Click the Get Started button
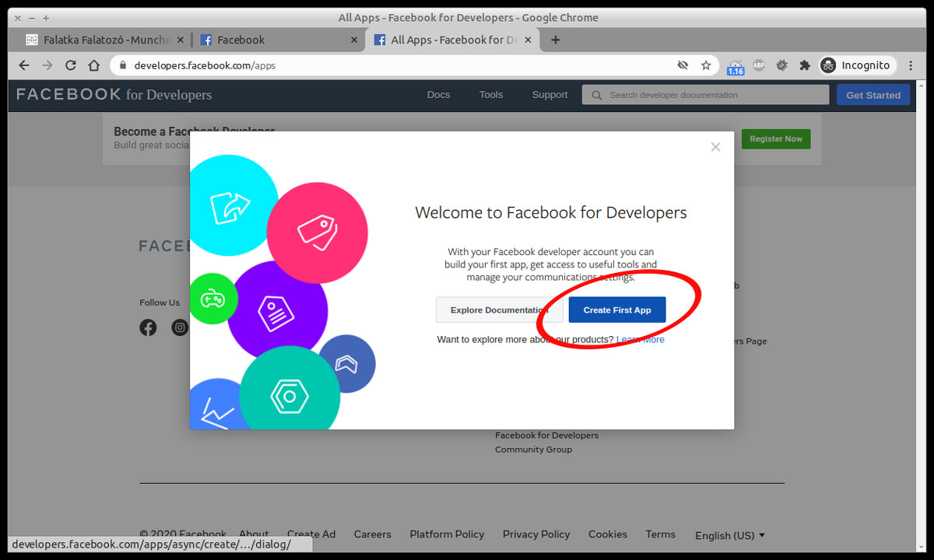The image size is (934, 560). coord(873,95)
